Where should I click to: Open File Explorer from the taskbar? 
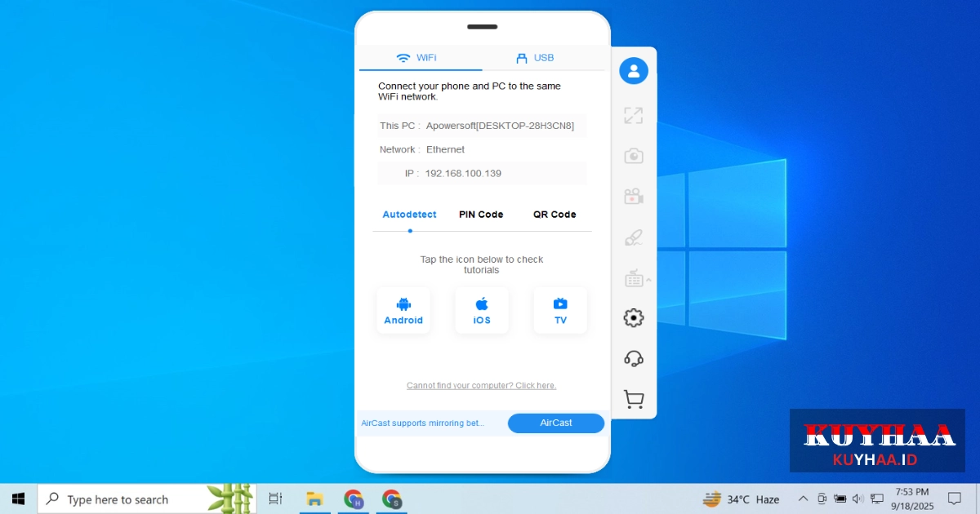click(x=314, y=498)
